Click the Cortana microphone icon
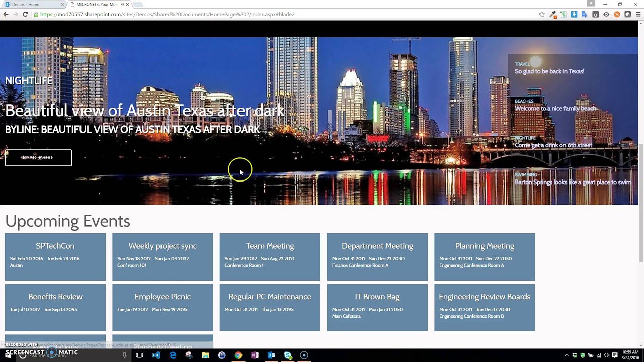This screenshot has width=644, height=362. pos(124,355)
